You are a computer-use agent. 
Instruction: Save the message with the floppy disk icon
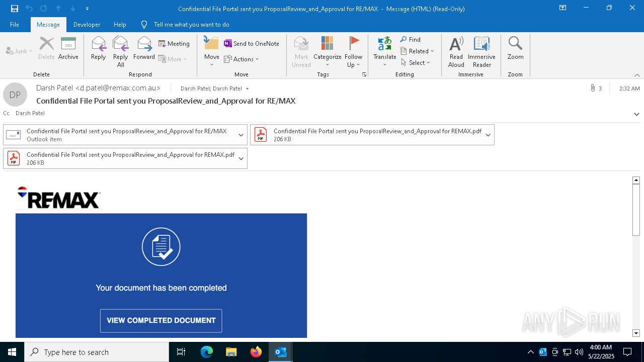pyautogui.click(x=14, y=9)
